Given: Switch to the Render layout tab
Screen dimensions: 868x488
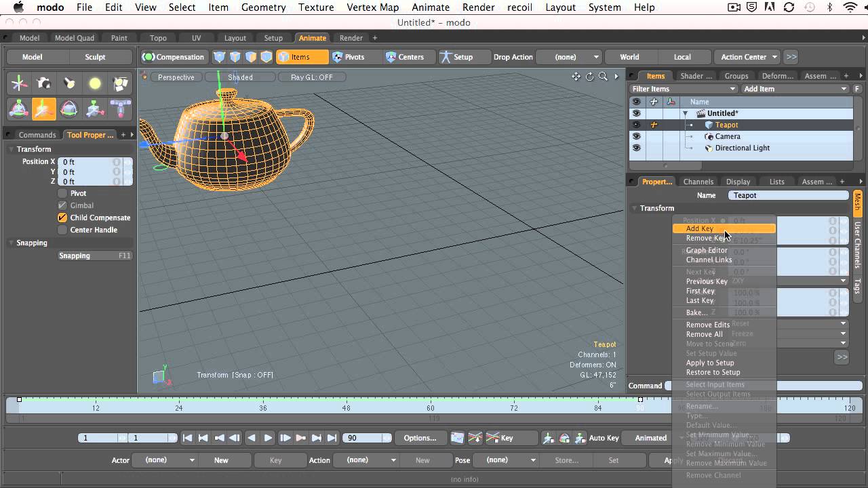Looking at the screenshot, I should [x=351, y=38].
